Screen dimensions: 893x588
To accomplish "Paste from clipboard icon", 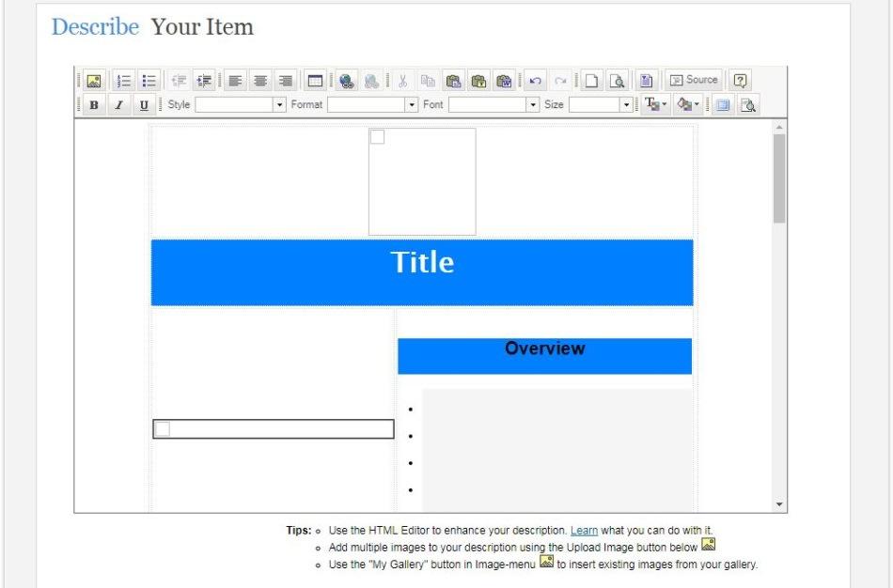I will coord(453,80).
